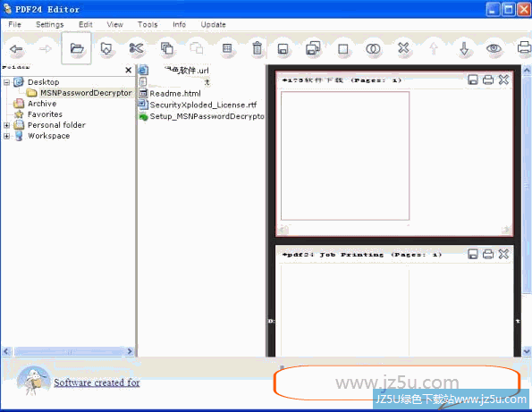Viewport: 532px width, 412px height.
Task: Click the folder panel horizontal scrollbar thumb
Action: pyautogui.click(x=70, y=351)
